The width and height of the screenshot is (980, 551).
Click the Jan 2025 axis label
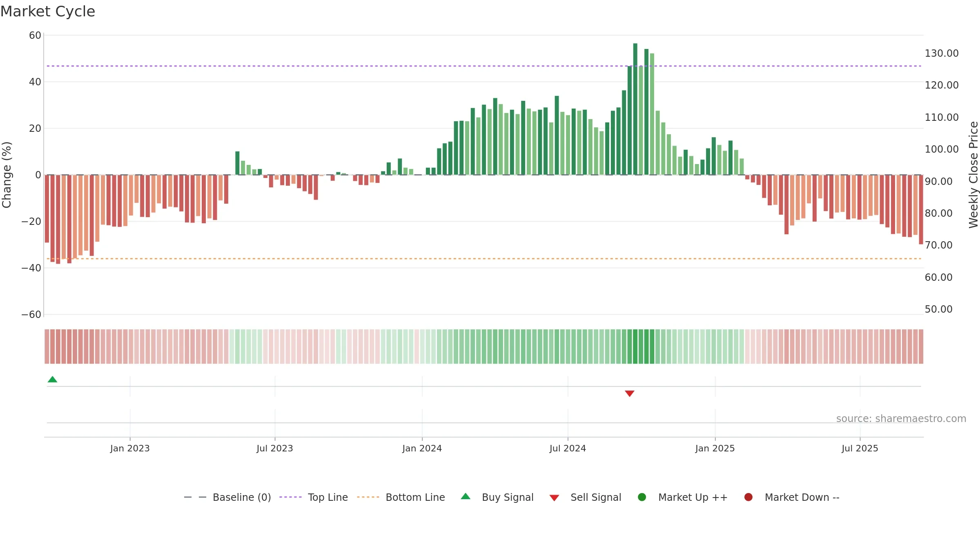(x=715, y=449)
